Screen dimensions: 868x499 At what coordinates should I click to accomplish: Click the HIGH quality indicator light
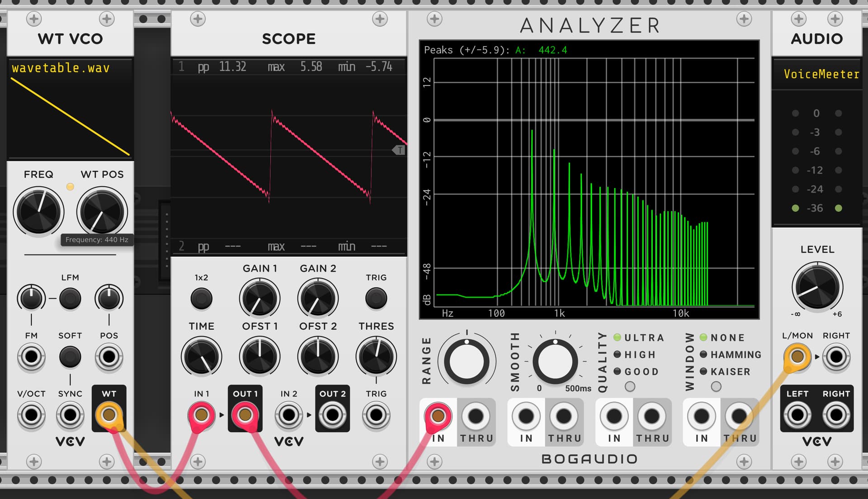pyautogui.click(x=617, y=354)
